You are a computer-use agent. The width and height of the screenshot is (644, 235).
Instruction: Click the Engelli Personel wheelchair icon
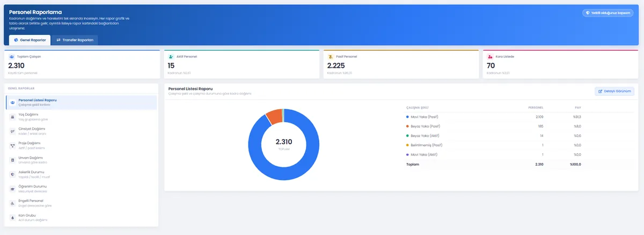coord(12,203)
